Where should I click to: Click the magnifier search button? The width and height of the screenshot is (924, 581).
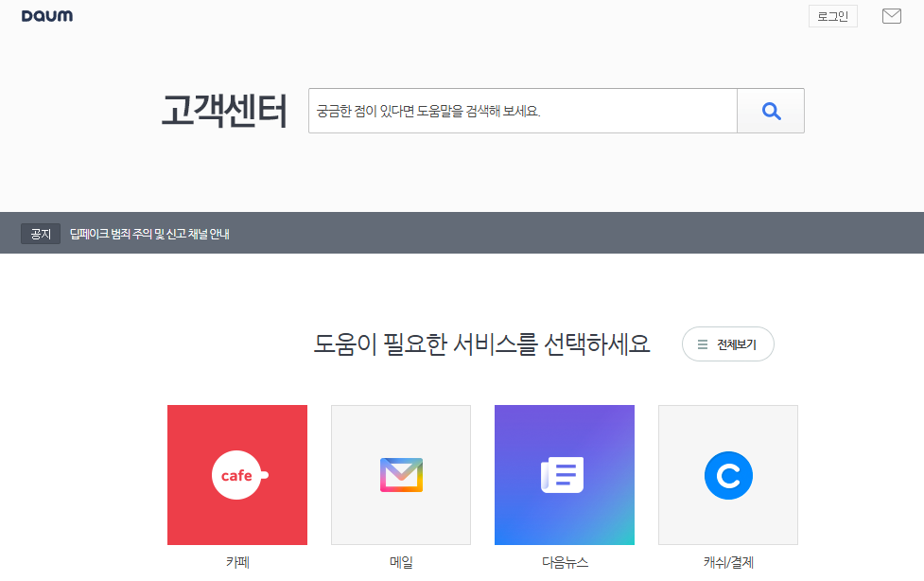coord(771,111)
